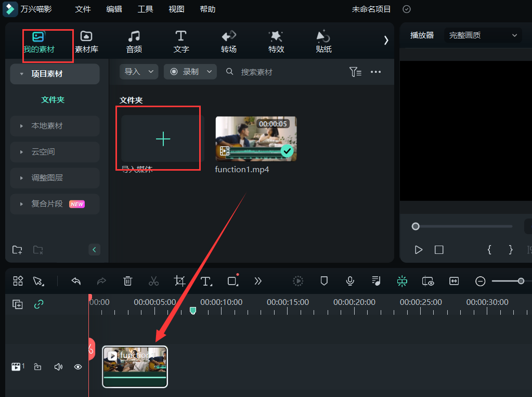Open the 音频 (Audio) panel
The image size is (532, 397).
click(134, 42)
